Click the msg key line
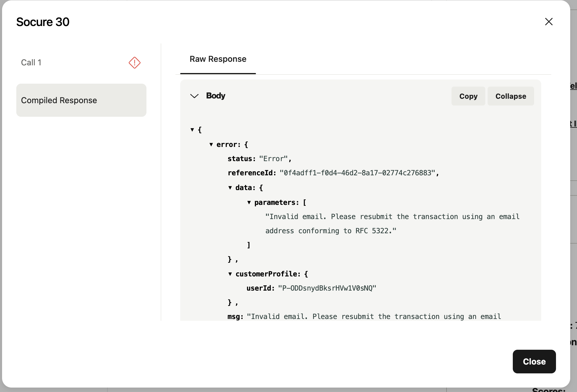 pos(364,317)
